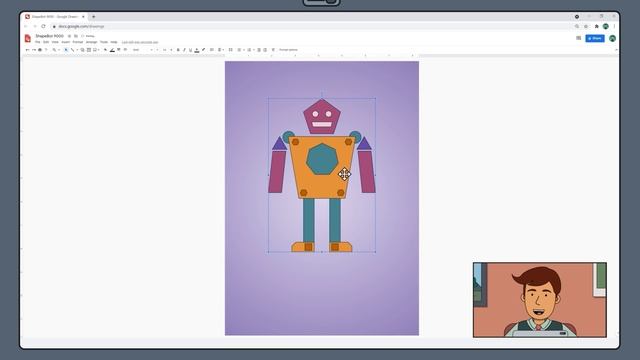
Task: Activate the Select arrow tool
Action: (x=66, y=50)
